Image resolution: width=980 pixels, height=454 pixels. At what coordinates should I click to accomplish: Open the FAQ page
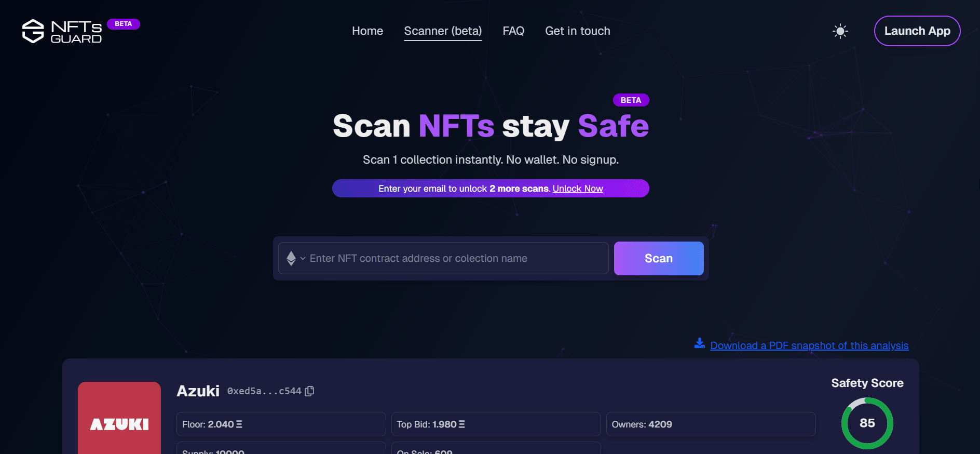click(513, 31)
